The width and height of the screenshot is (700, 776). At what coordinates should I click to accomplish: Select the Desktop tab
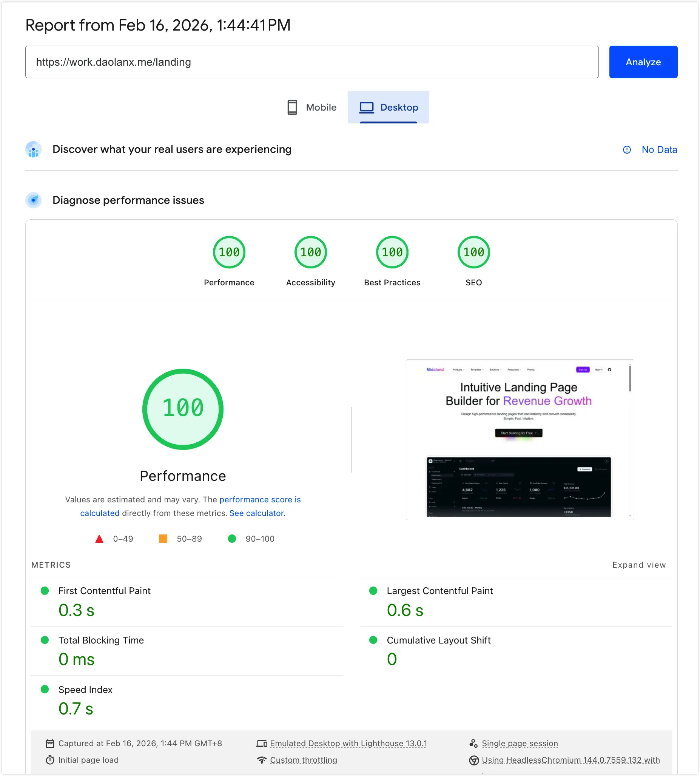pyautogui.click(x=388, y=107)
